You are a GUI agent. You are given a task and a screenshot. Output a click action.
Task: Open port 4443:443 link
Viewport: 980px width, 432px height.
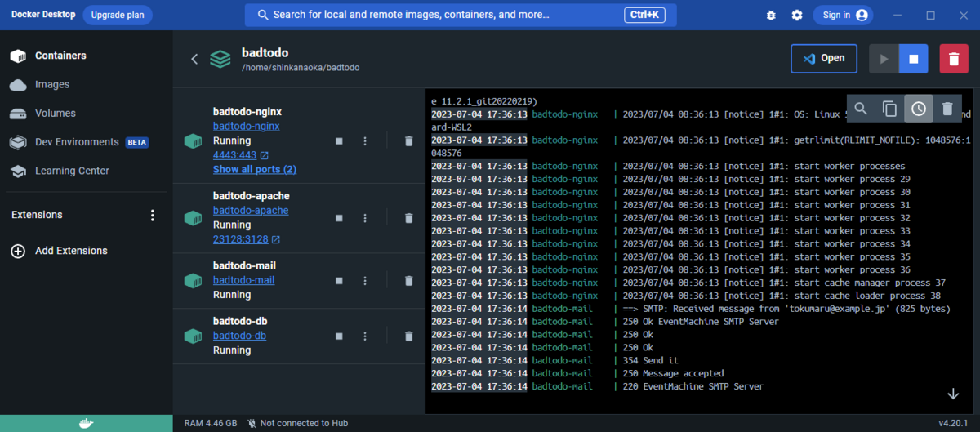click(241, 155)
